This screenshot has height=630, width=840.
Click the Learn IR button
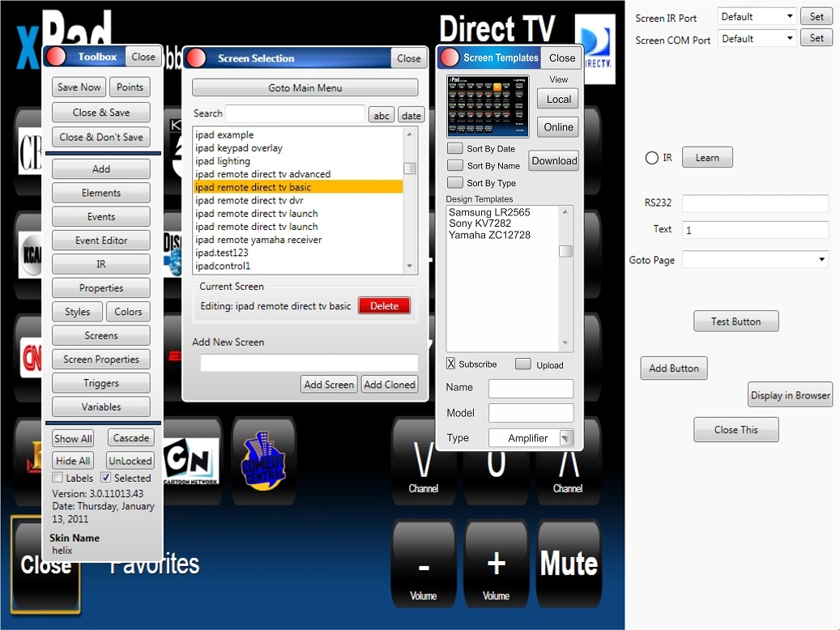coord(707,158)
